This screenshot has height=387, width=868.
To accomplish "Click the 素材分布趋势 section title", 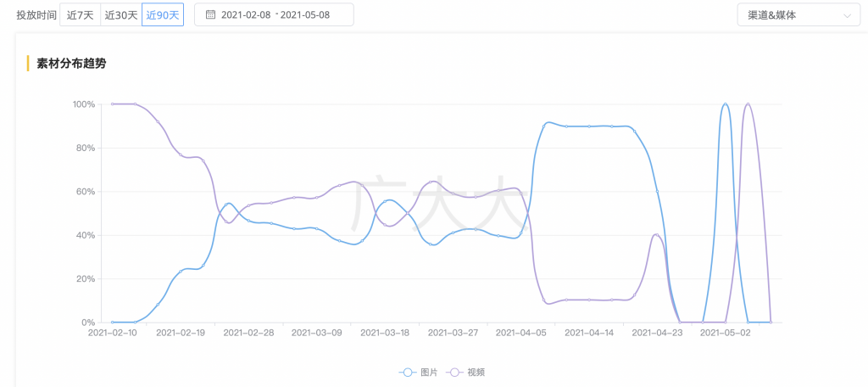I will (x=71, y=63).
